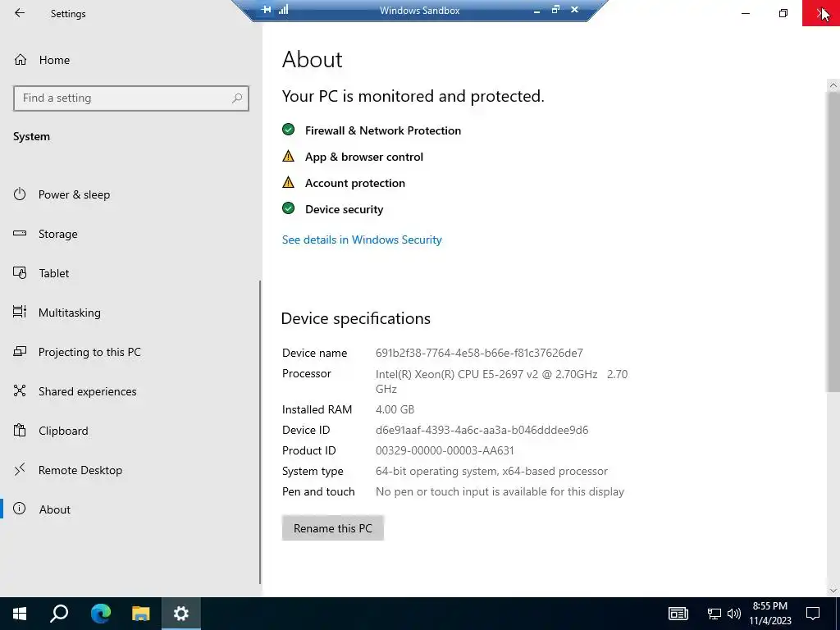The image size is (840, 630).
Task: Click the Rename this PC button
Action: (333, 528)
